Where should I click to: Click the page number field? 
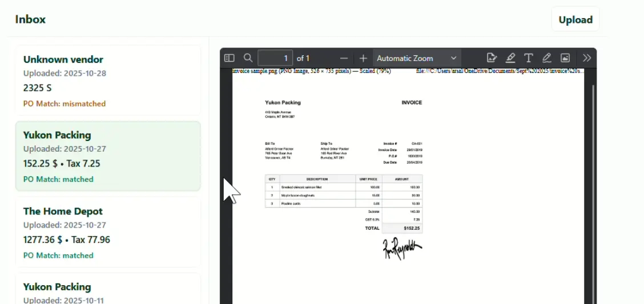(x=275, y=58)
